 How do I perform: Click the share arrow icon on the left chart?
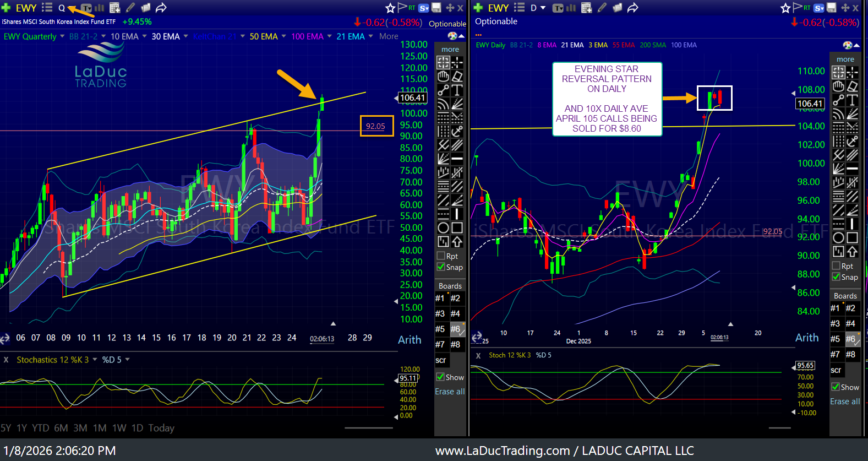pyautogui.click(x=161, y=8)
